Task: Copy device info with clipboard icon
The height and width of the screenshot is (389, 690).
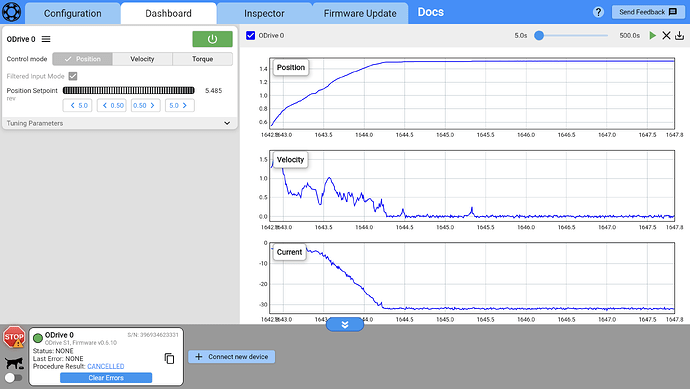Action: 169,359
